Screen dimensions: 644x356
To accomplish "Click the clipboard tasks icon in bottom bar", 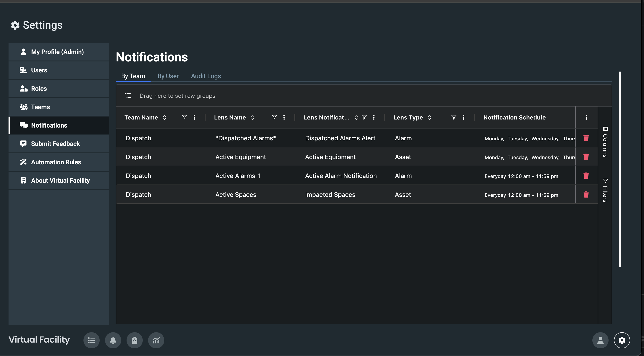I will (134, 340).
